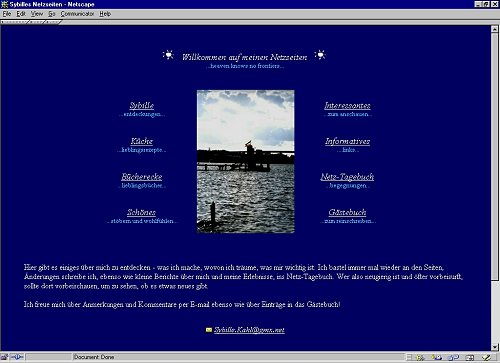Follow the Netz-Tagebuch link
The height and width of the screenshot is (363, 500).
coord(347,177)
